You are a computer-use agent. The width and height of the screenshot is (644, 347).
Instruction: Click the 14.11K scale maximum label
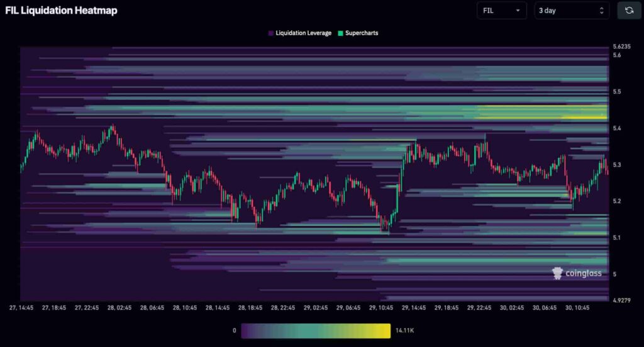click(404, 331)
